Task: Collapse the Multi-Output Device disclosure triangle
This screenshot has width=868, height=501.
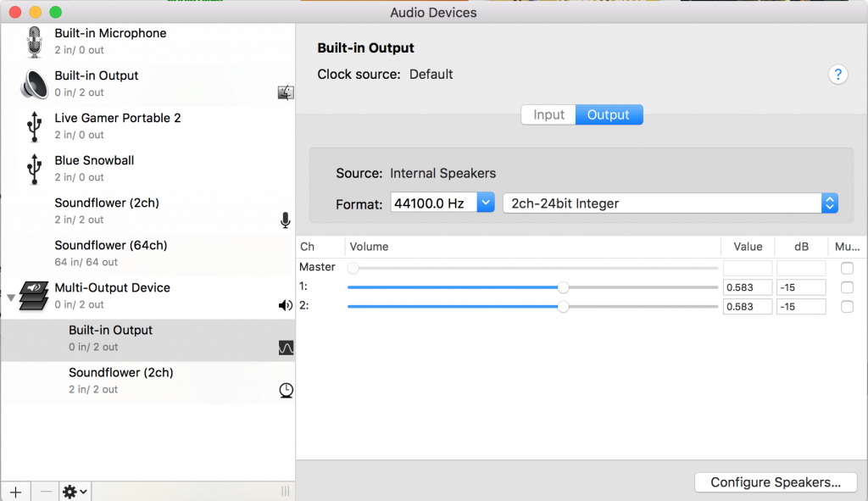Action: pyautogui.click(x=10, y=298)
